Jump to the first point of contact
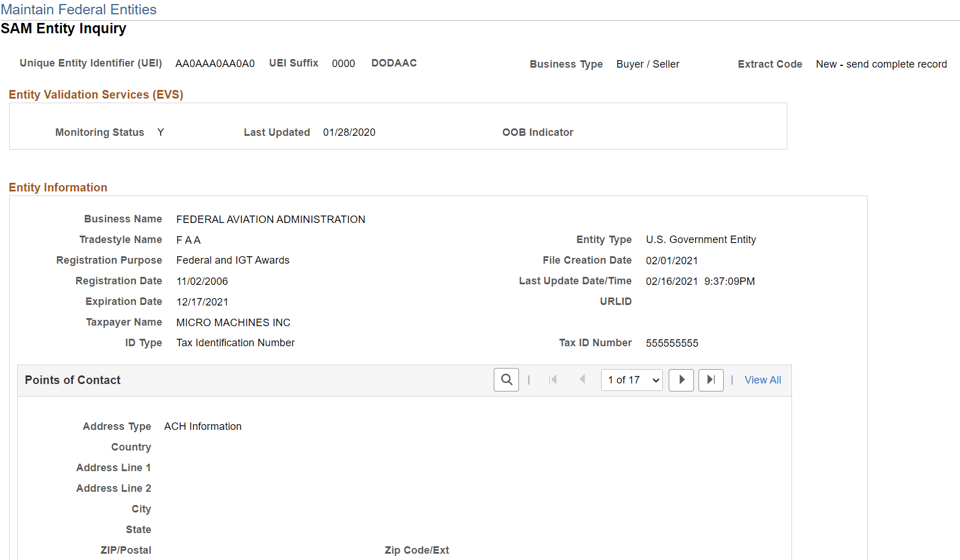Viewport: 960px width, 560px height. pos(552,379)
